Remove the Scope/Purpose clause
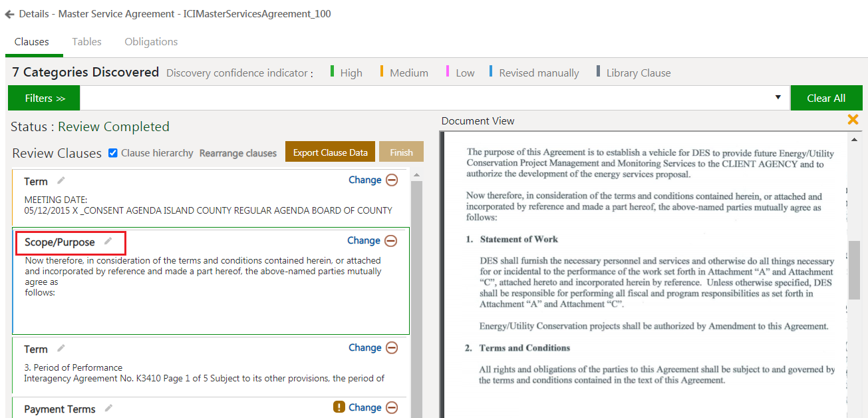 (x=391, y=241)
